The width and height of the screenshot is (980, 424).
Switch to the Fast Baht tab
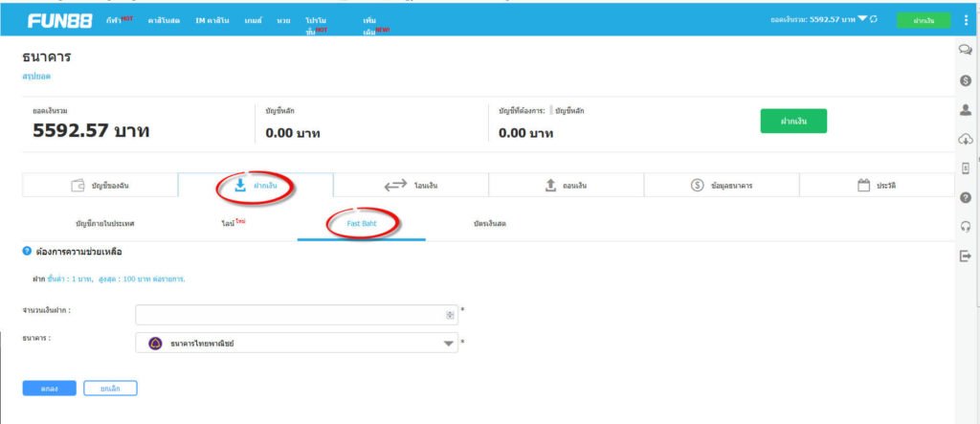click(362, 223)
